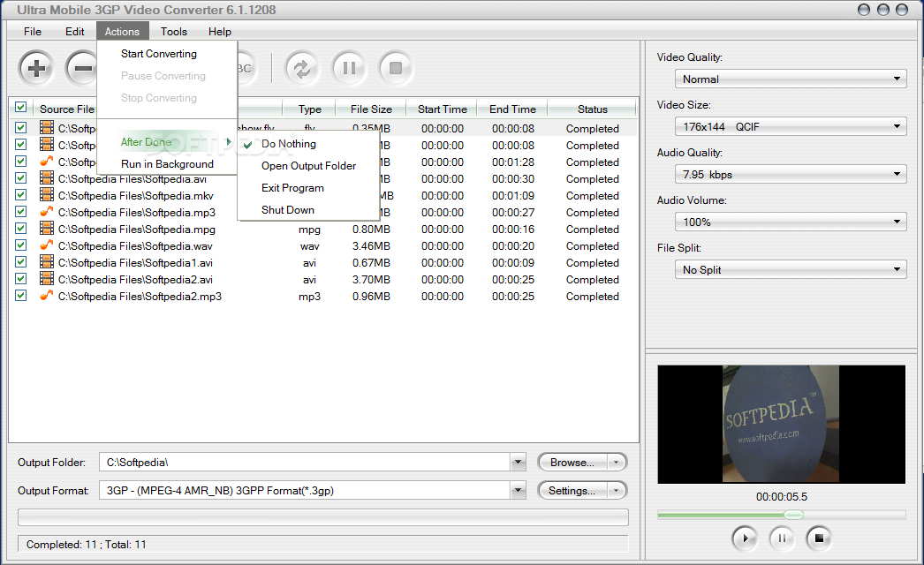The image size is (924, 565).
Task: Uncheck the Softpedia.mkv file checkbox
Action: [x=21, y=194]
